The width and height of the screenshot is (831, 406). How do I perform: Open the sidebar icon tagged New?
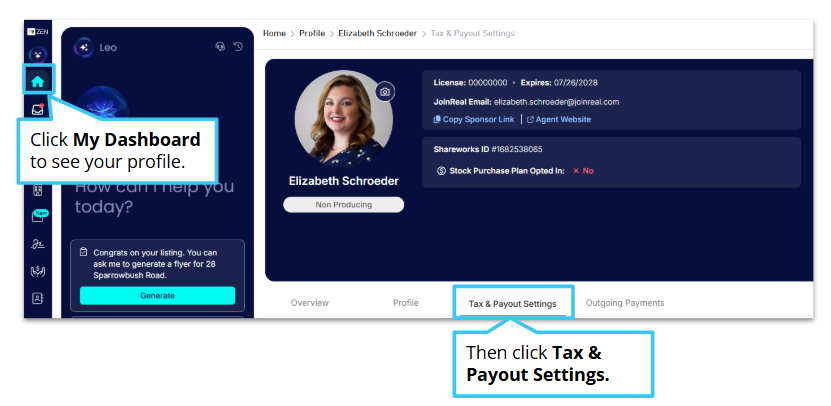click(x=39, y=216)
